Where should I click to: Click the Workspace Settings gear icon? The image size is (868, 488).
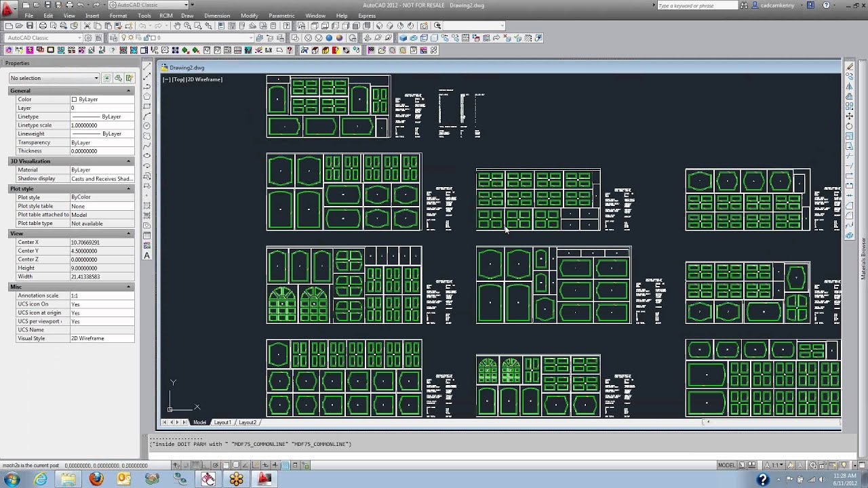click(88, 38)
